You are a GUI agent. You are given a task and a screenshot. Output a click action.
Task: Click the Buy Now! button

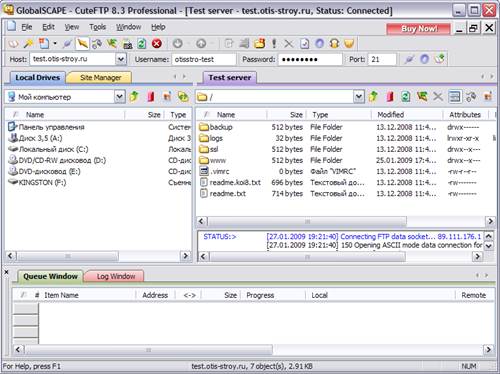(x=419, y=29)
